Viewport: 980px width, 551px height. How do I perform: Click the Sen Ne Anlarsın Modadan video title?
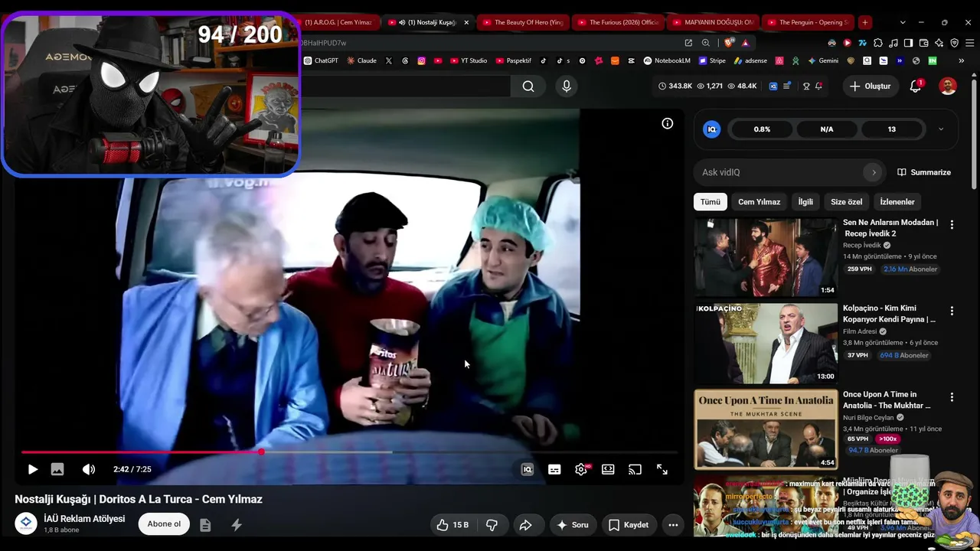890,227
